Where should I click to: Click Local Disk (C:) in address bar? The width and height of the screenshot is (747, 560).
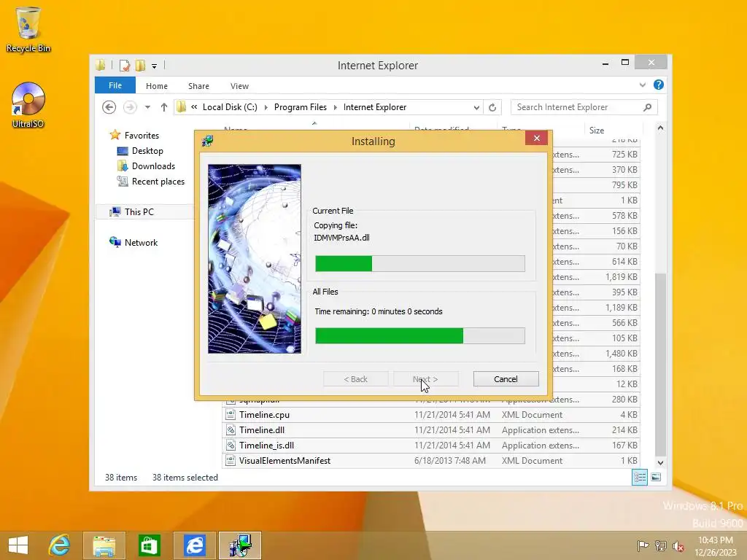[230, 107]
